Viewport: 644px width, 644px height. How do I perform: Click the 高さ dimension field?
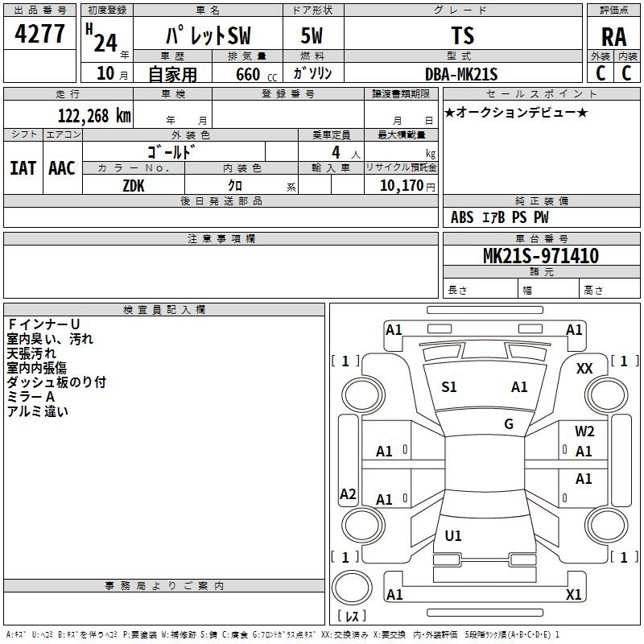pos(609,290)
